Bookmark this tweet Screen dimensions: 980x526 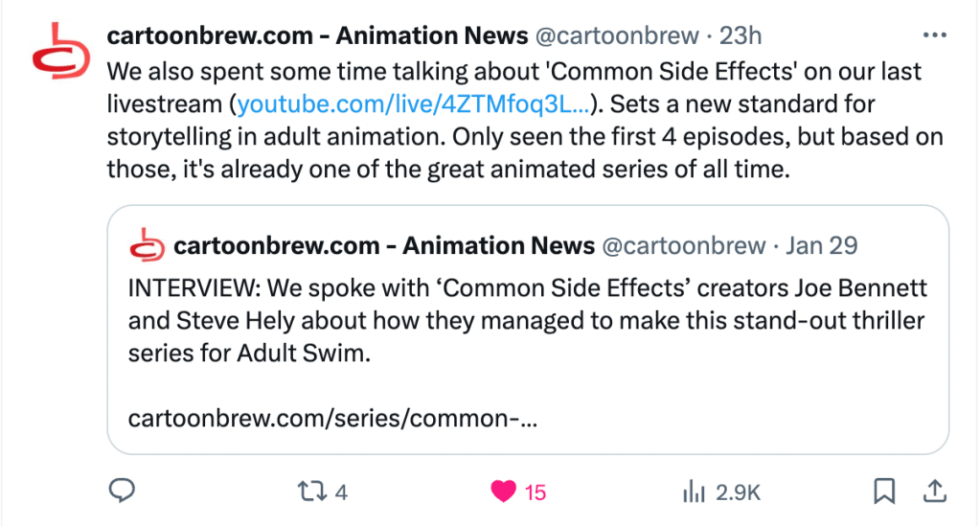coord(884,492)
